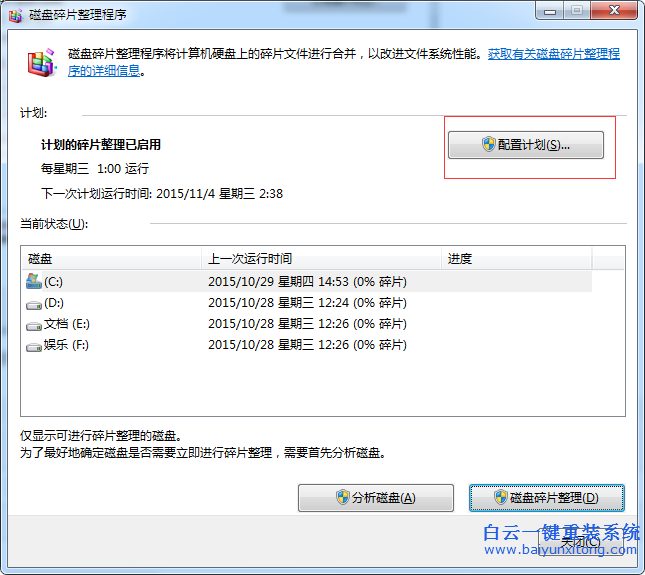Click the 分析磁盘(A) button
The image size is (645, 575).
point(376,498)
